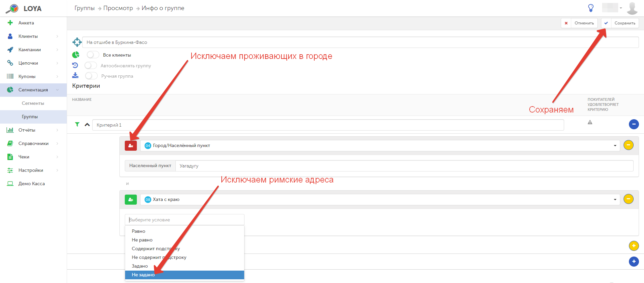The height and width of the screenshot is (283, 644).
Task: Go to Просмотр breadcrumb
Action: coord(118,8)
